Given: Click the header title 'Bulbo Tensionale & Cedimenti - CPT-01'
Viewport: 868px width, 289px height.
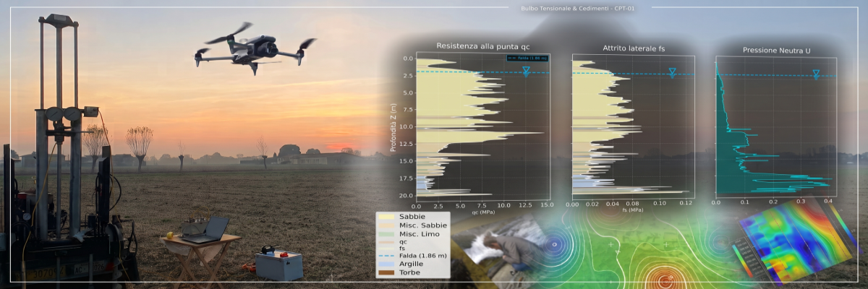Looking at the screenshot, I should click(x=578, y=8).
